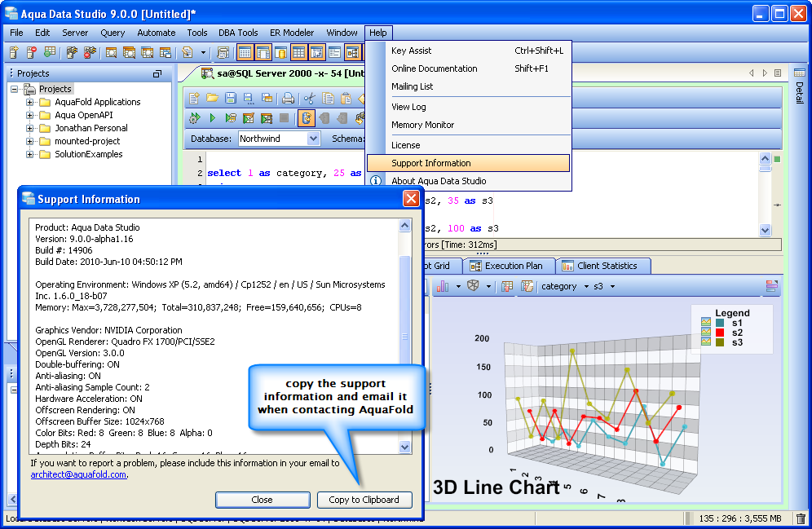This screenshot has height=529, width=812.
Task: Click the Register Server icon in main toolbar
Action: pos(14,52)
